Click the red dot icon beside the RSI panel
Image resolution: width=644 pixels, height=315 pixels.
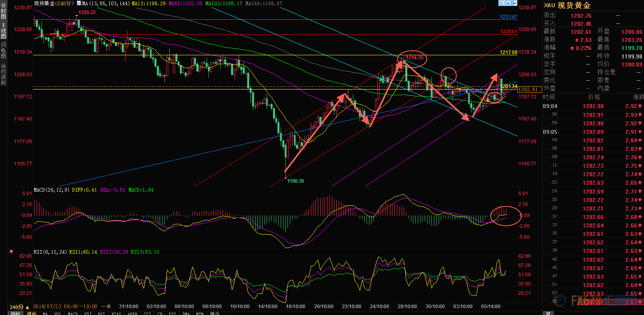[12, 251]
